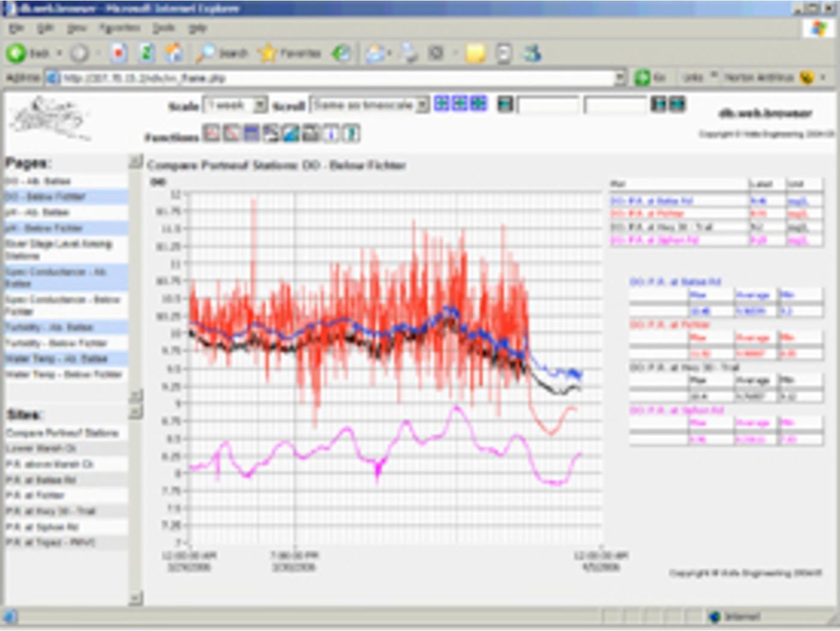This screenshot has height=631, width=840.
Task: Click the fifth Functions icon (blue chart)
Action: 291,133
